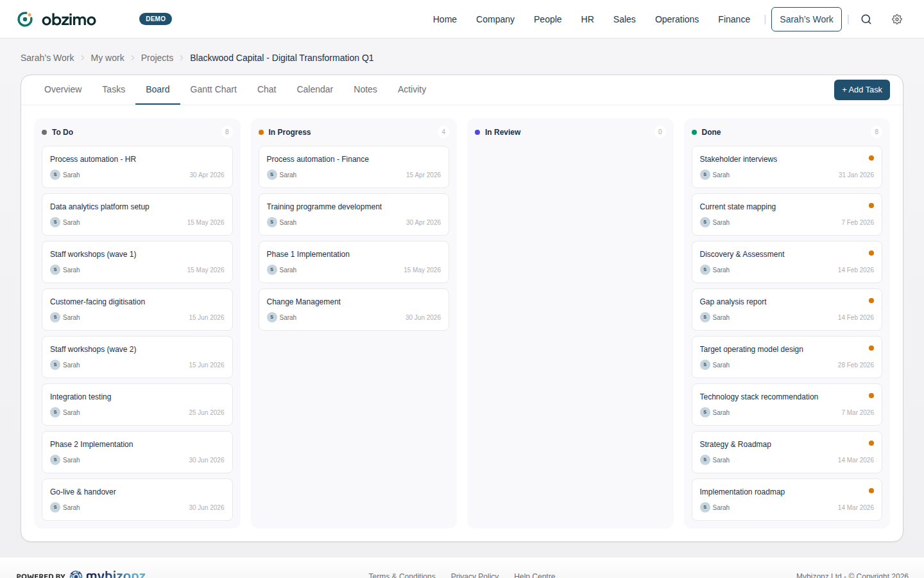924x578 pixels.
Task: Open the Data analytics platform setup card
Action: tap(137, 215)
